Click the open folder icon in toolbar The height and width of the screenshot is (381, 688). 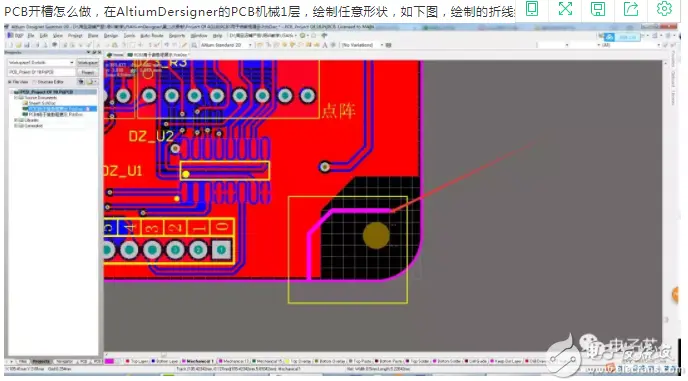click(x=18, y=45)
